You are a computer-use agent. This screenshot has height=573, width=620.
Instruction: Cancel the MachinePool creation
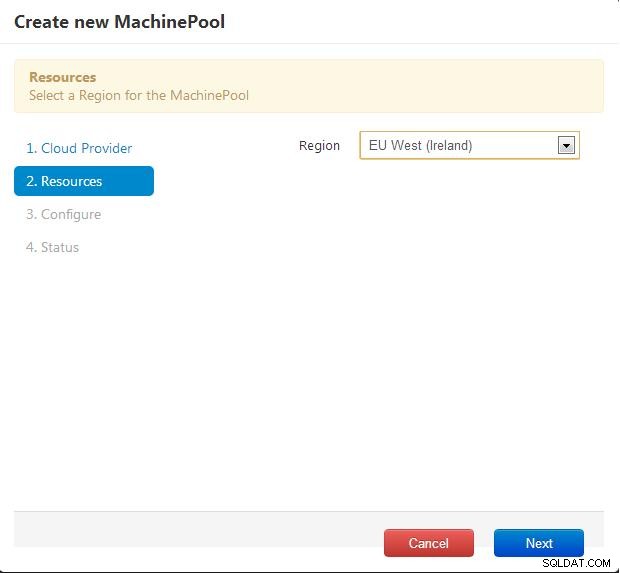pyautogui.click(x=429, y=543)
